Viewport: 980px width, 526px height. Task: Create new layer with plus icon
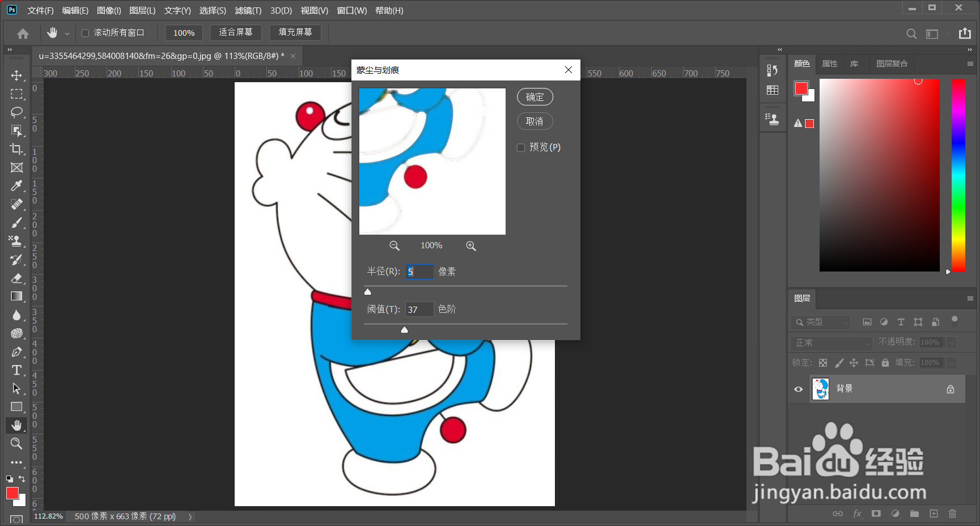[934, 514]
